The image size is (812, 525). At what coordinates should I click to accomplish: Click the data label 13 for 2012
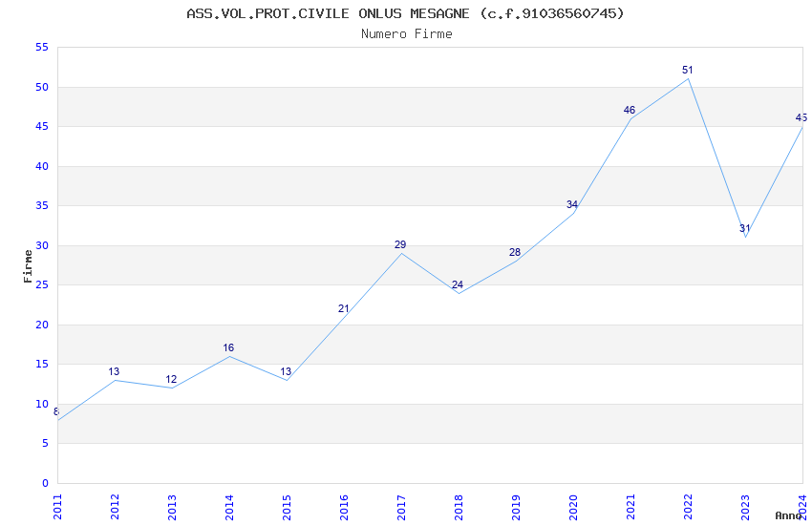coord(114,371)
